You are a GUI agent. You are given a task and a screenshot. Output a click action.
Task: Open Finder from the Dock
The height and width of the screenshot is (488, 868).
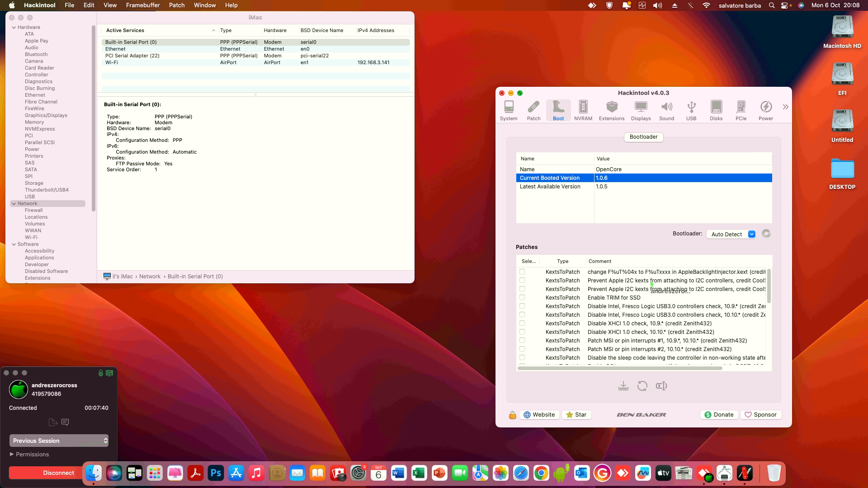[94, 473]
